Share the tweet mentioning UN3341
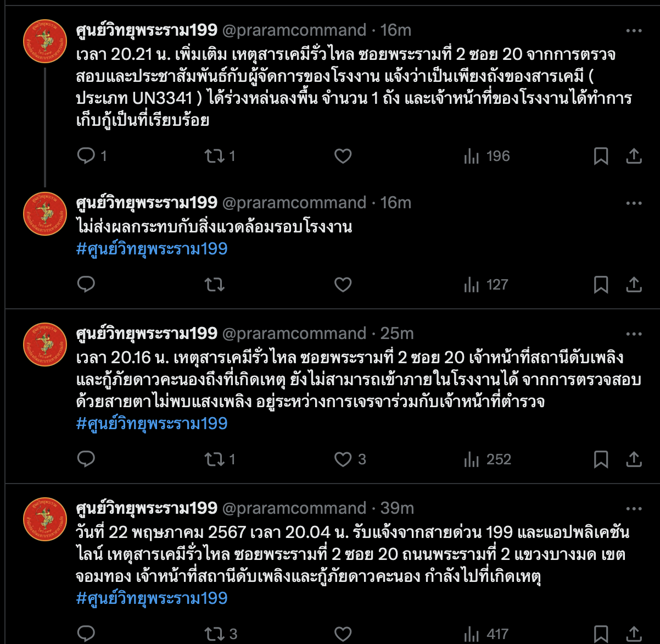The height and width of the screenshot is (644, 660). (634, 156)
